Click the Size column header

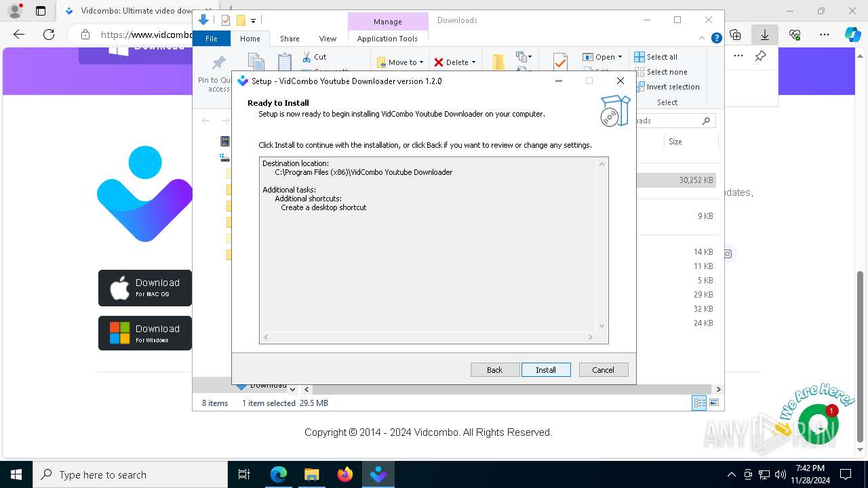click(x=690, y=142)
